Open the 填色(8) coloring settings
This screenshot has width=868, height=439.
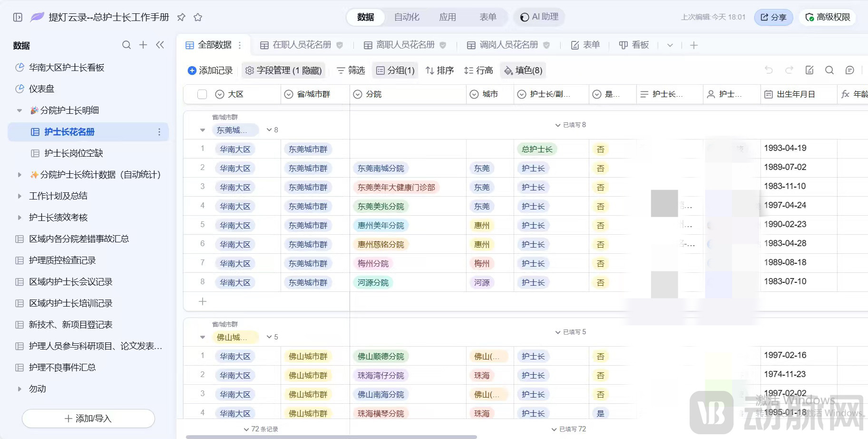[x=523, y=70]
